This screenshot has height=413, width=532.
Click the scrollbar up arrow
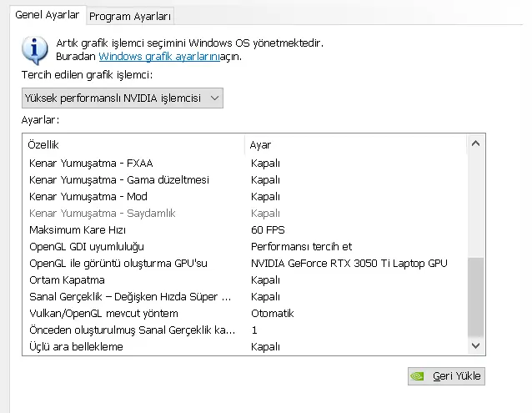pyautogui.click(x=475, y=144)
